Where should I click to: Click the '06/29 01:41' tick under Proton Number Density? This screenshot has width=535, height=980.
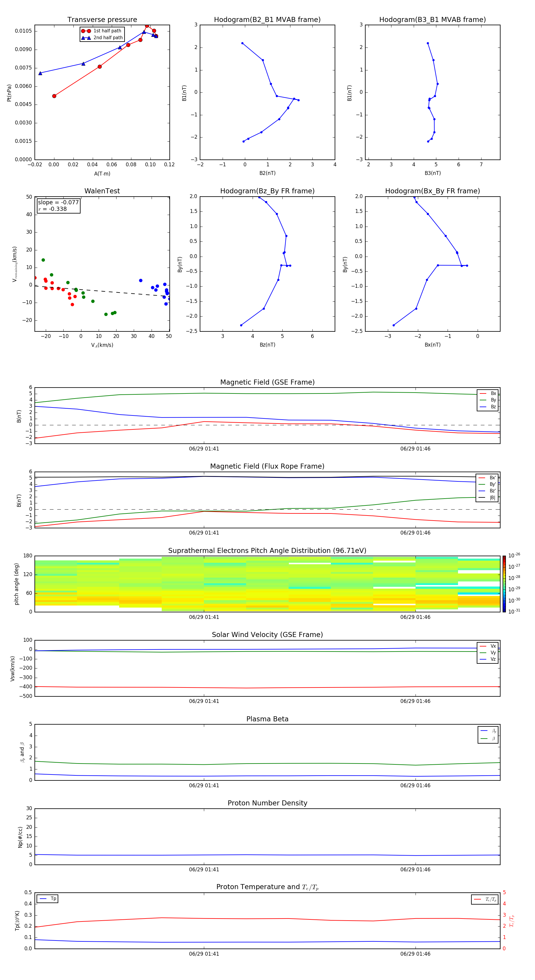pos(204,870)
